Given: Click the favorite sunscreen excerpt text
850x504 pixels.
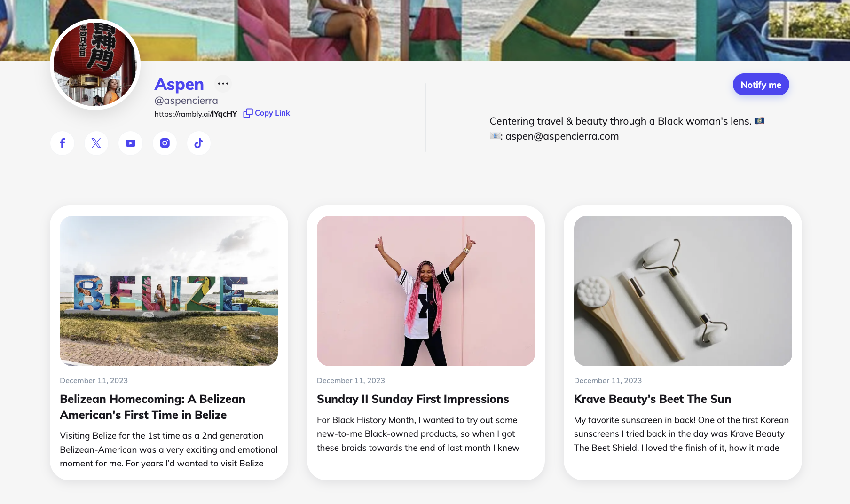Looking at the screenshot, I should [x=681, y=434].
